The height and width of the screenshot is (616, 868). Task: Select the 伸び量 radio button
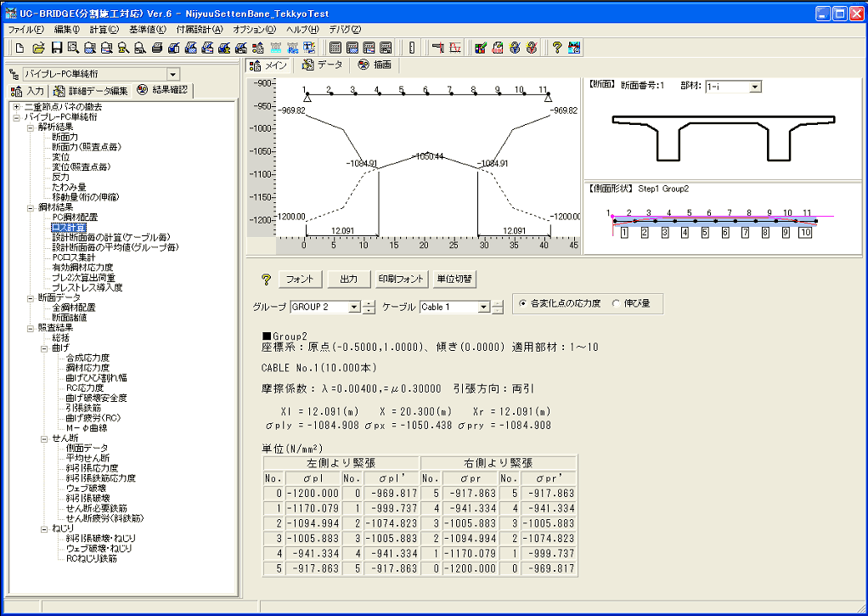[x=617, y=303]
